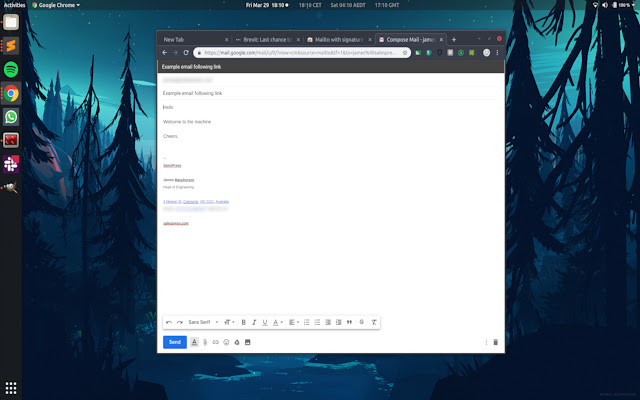
Task: Apply quote formatting
Action: point(349,322)
